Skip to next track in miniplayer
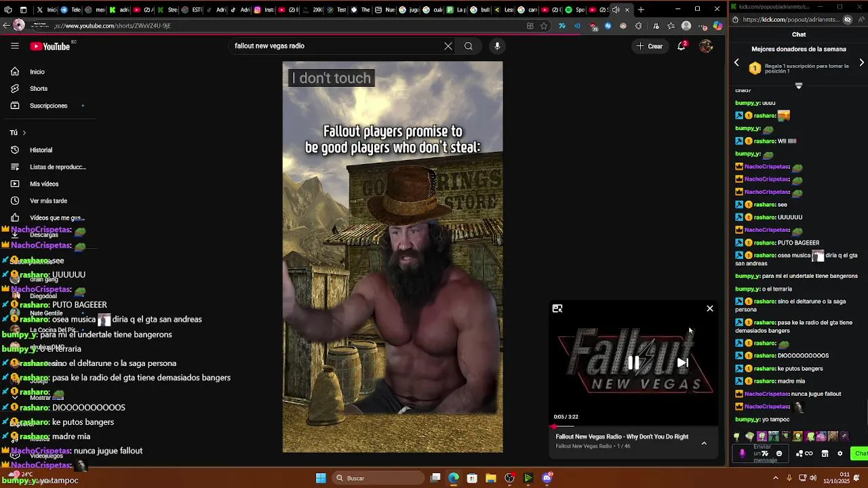 coord(683,363)
